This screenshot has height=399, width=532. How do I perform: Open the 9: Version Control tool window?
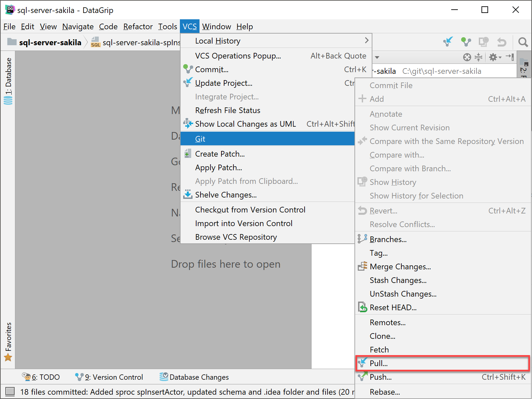[x=109, y=377]
